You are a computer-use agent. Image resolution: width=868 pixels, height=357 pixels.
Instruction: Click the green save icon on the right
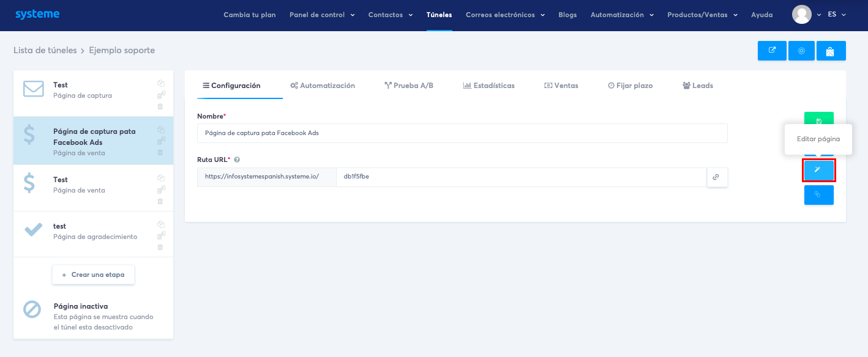point(818,120)
